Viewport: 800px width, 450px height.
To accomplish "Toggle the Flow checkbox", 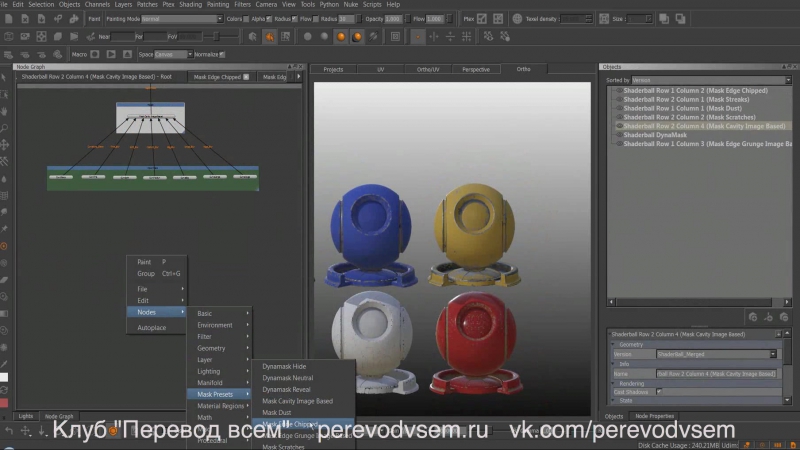I will (x=316, y=19).
